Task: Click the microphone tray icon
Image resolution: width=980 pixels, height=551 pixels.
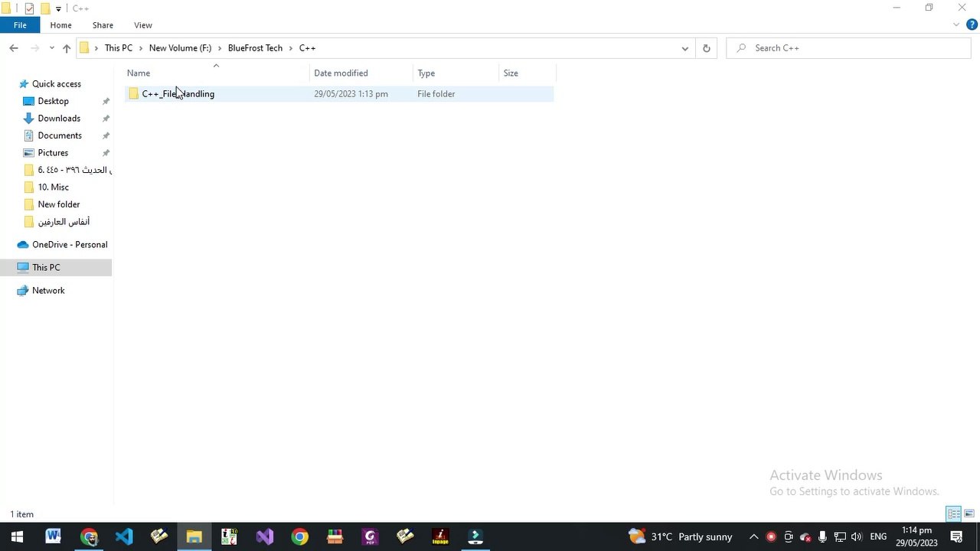Action: pyautogui.click(x=822, y=536)
